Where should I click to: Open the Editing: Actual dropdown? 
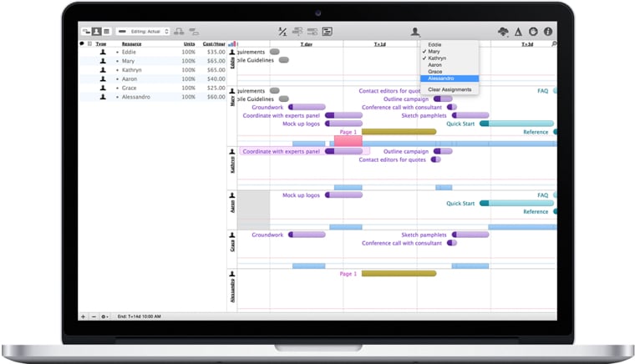coord(143,31)
